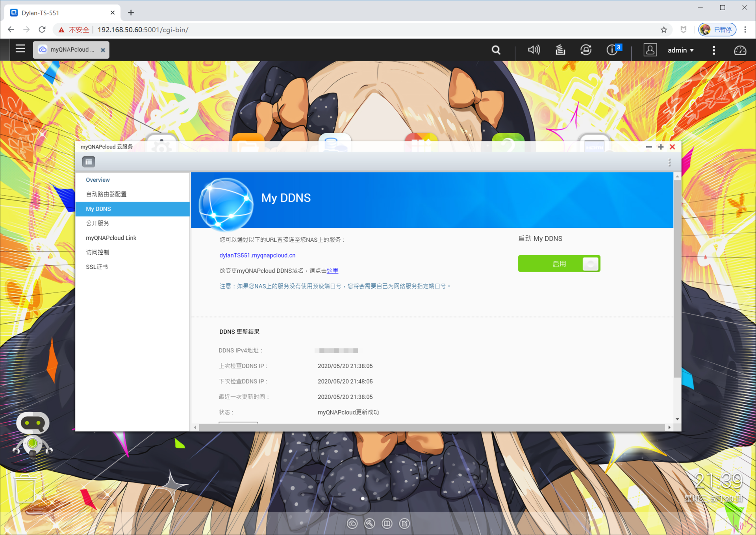
Task: Select Overview in the left sidebar
Action: coord(98,180)
